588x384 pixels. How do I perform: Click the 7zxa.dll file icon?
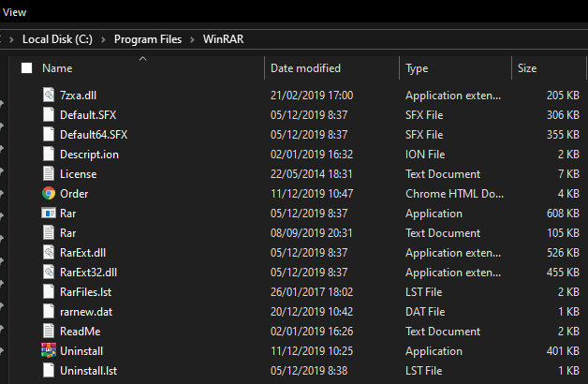tap(50, 95)
